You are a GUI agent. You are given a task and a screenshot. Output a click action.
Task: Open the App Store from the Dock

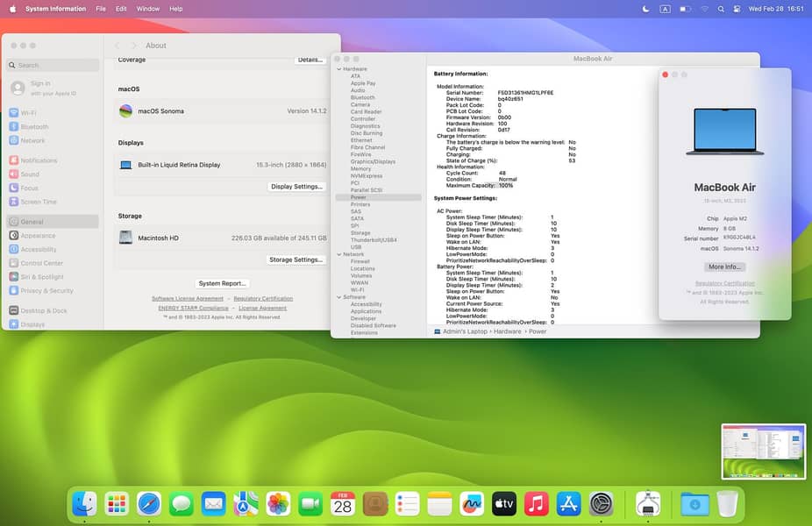[x=569, y=503]
